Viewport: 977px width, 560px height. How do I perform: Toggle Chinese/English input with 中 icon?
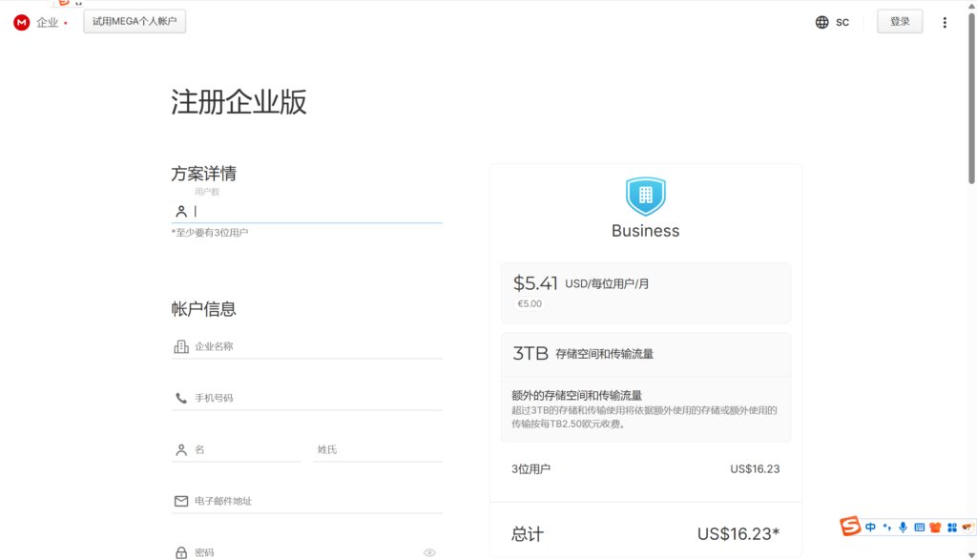point(870,526)
